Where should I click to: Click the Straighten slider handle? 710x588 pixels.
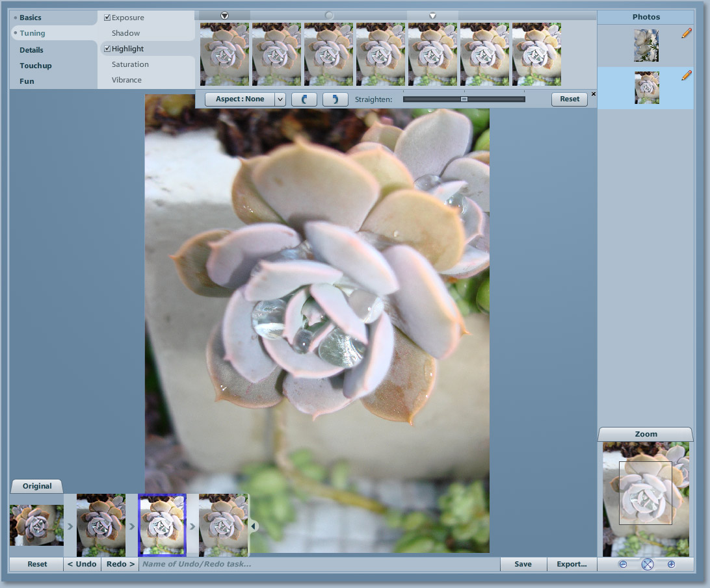point(464,99)
